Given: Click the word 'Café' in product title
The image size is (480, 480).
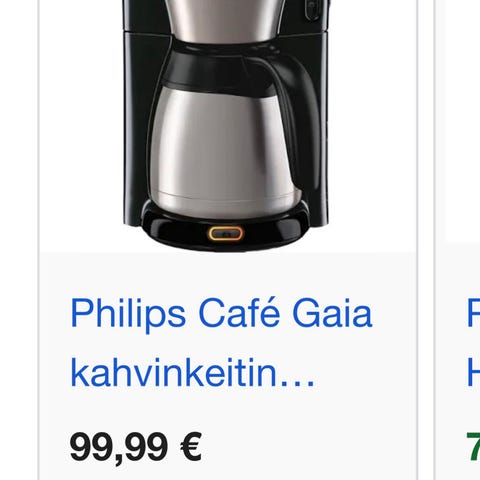Looking at the screenshot, I should [239, 312].
